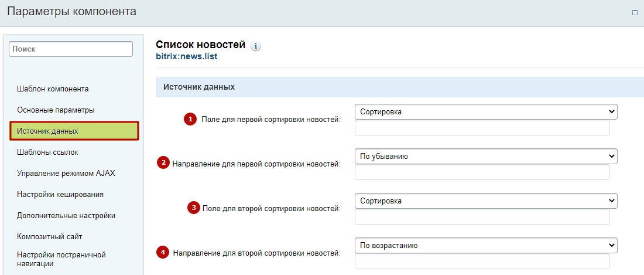The height and width of the screenshot is (275, 644).
Task: Click the info icon beside Список новостей
Action: point(256,46)
